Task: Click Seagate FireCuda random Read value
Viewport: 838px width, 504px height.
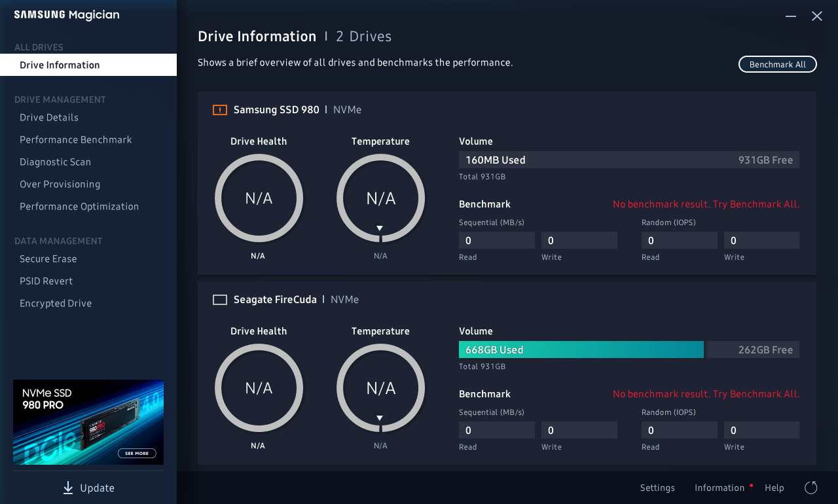Action: [x=680, y=430]
